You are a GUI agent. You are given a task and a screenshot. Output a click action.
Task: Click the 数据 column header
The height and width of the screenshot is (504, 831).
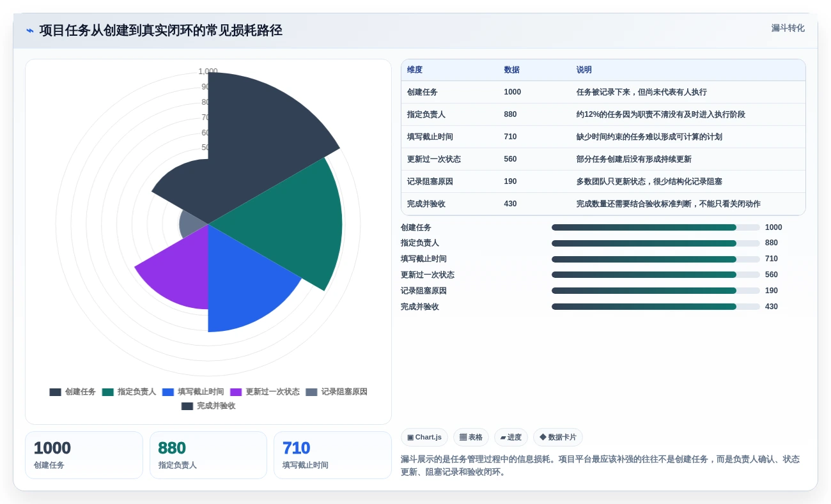pyautogui.click(x=511, y=70)
